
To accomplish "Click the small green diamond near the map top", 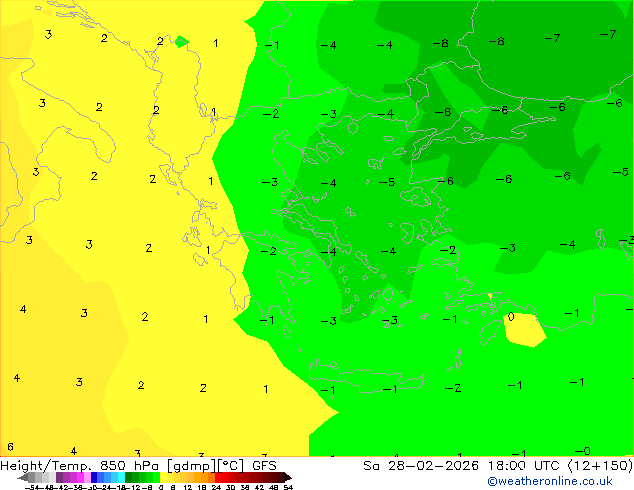I will [x=182, y=41].
